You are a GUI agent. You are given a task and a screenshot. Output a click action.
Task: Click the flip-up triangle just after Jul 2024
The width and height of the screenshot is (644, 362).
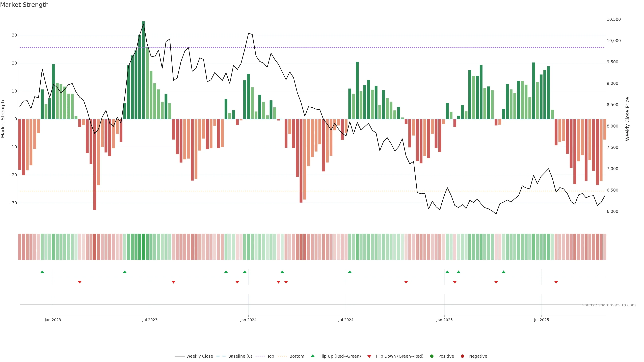point(350,272)
